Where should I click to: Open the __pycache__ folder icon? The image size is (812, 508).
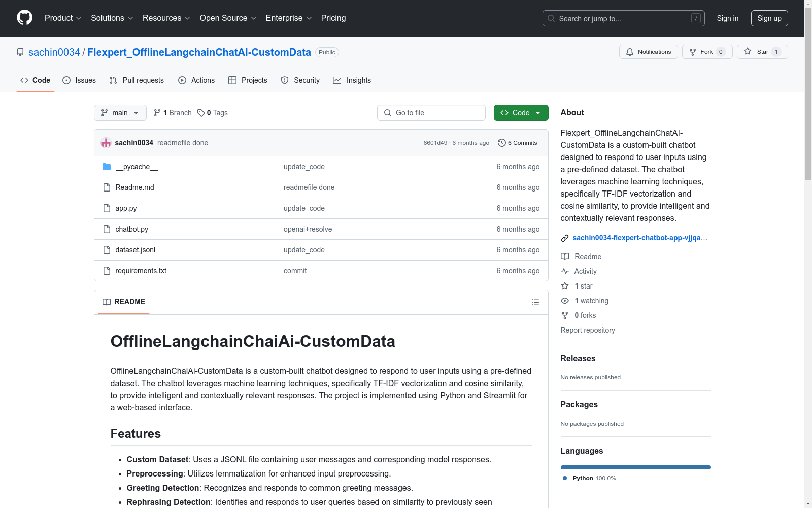pyautogui.click(x=107, y=167)
